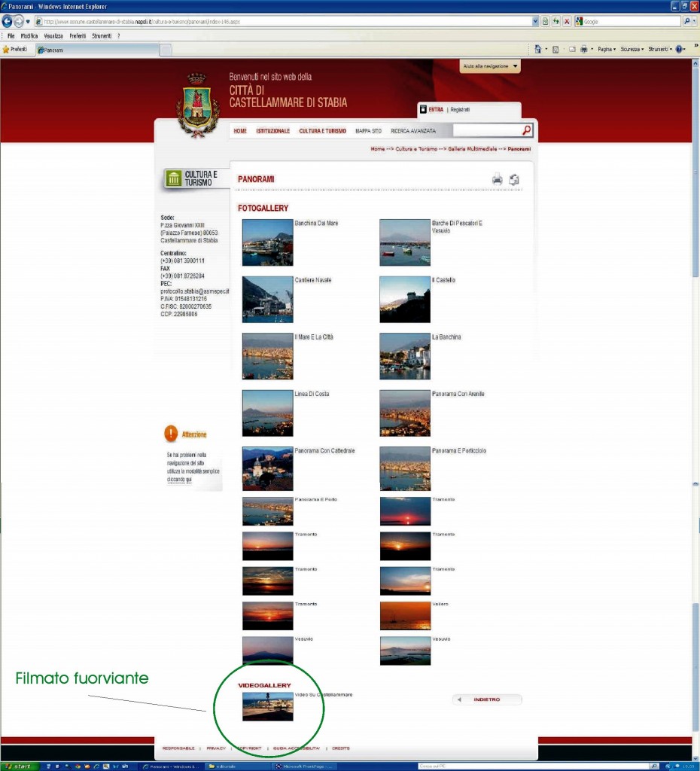Screen dimensions: 700x771
Task: Click the magnifier icon in site search
Action: pyautogui.click(x=526, y=130)
